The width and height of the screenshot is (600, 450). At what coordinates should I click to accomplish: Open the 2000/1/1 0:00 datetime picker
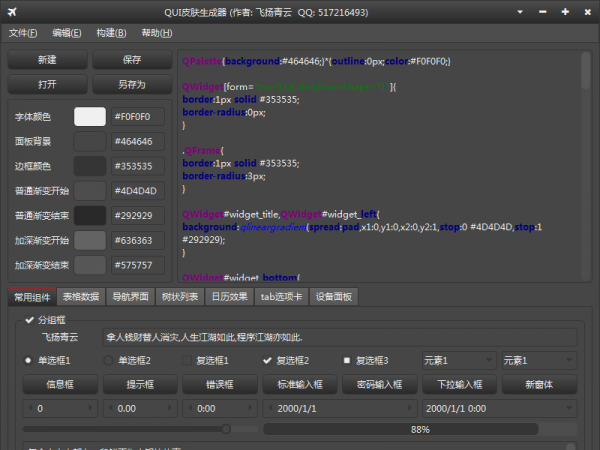571,409
